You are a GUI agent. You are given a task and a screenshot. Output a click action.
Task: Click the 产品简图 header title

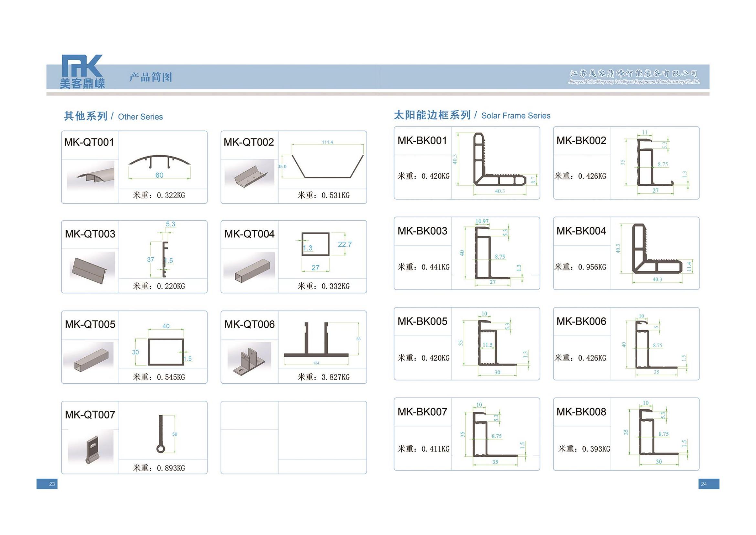[151, 77]
